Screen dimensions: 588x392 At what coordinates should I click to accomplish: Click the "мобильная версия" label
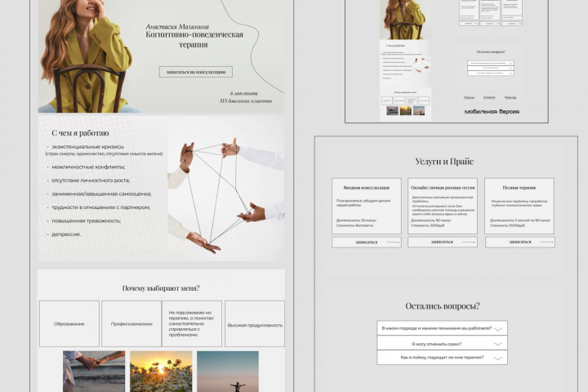[492, 111]
